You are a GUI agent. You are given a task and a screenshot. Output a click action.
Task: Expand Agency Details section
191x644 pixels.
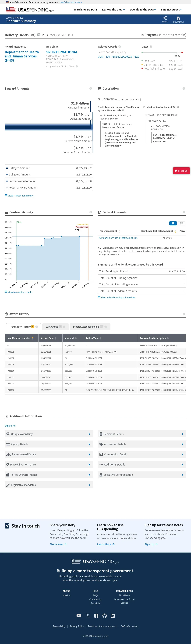point(49,444)
